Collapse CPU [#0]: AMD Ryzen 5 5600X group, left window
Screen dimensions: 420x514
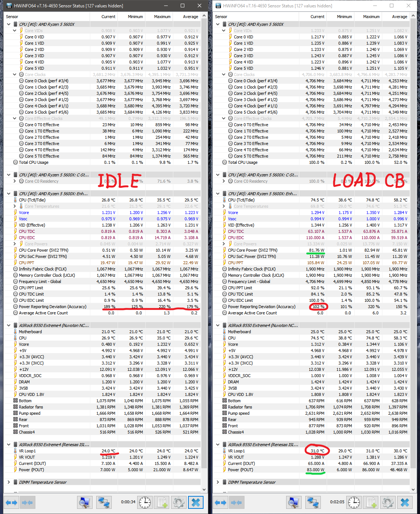coord(8,24)
